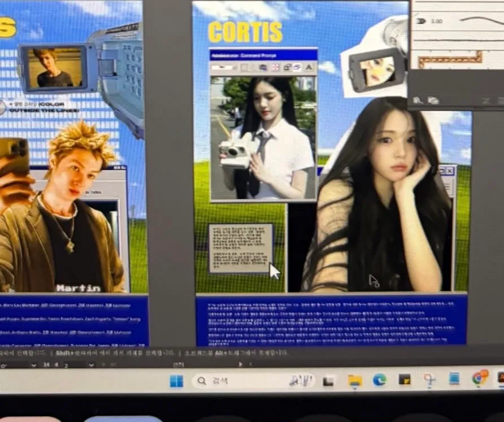Select the Martin name label
This screenshot has height=422, width=504.
(79, 288)
